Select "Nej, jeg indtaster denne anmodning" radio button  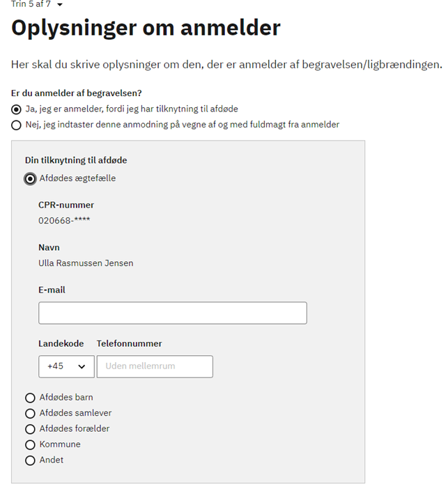click(16, 125)
